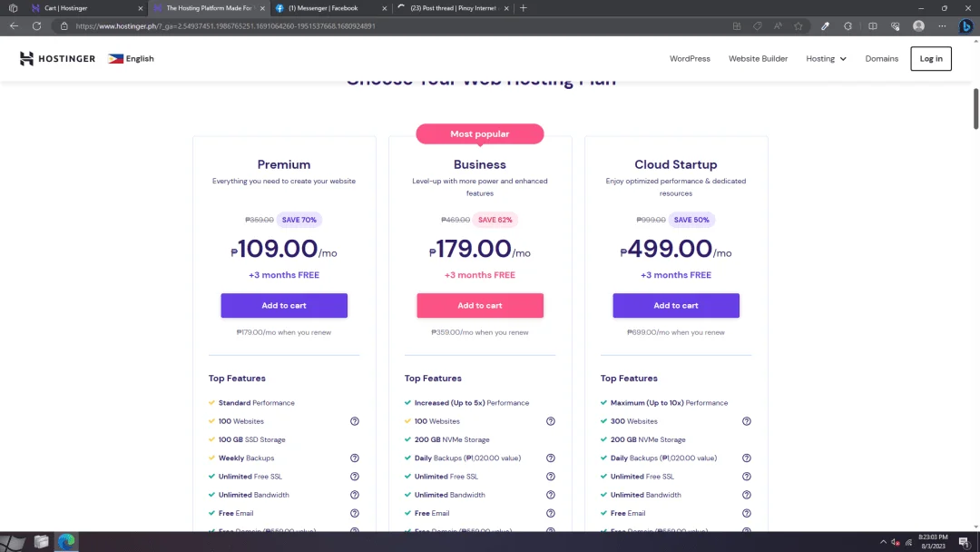Open browser profile avatar
Viewport: 980px width, 552px height.
click(918, 26)
